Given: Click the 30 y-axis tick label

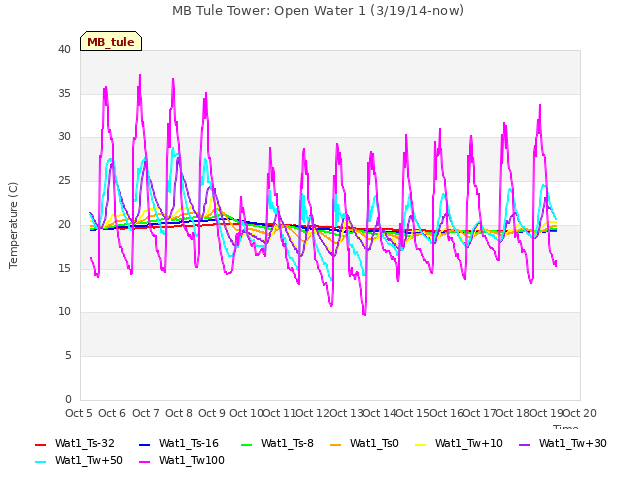Looking at the screenshot, I should pyautogui.click(x=64, y=137).
